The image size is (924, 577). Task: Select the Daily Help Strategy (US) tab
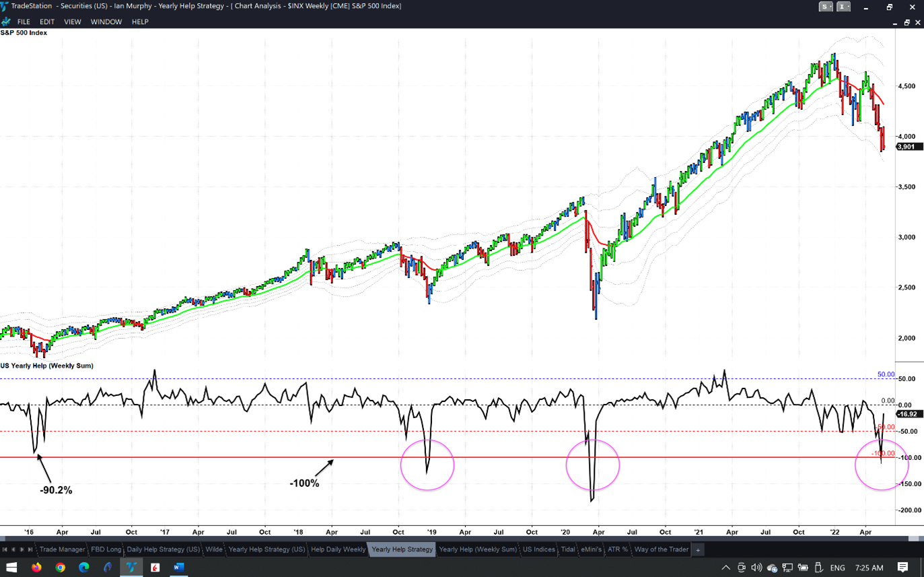tap(164, 549)
